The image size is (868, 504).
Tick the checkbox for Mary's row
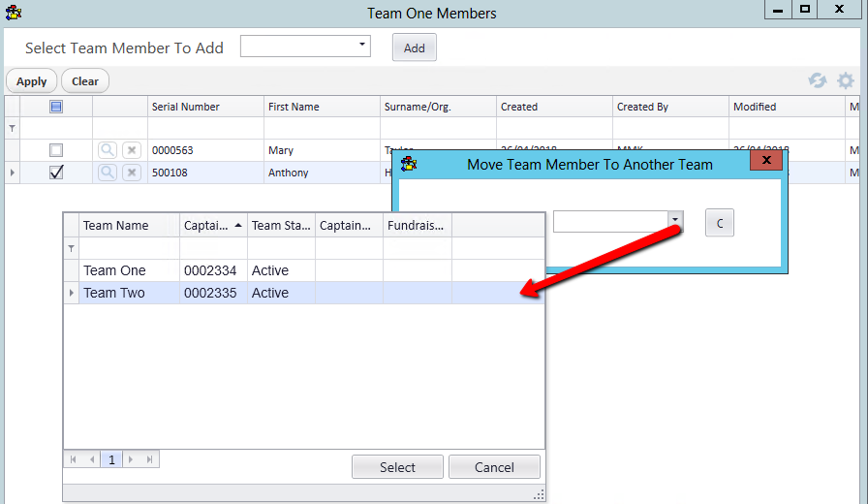(56, 150)
